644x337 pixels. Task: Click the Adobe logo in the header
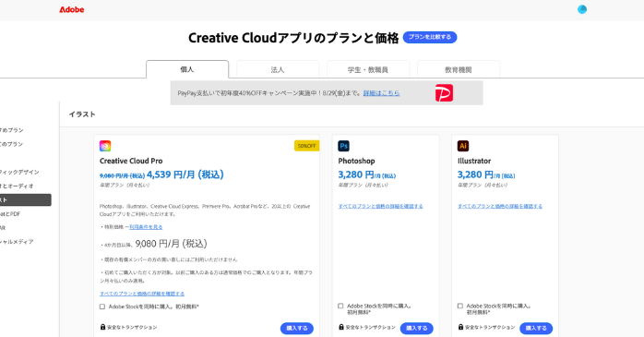click(x=71, y=9)
